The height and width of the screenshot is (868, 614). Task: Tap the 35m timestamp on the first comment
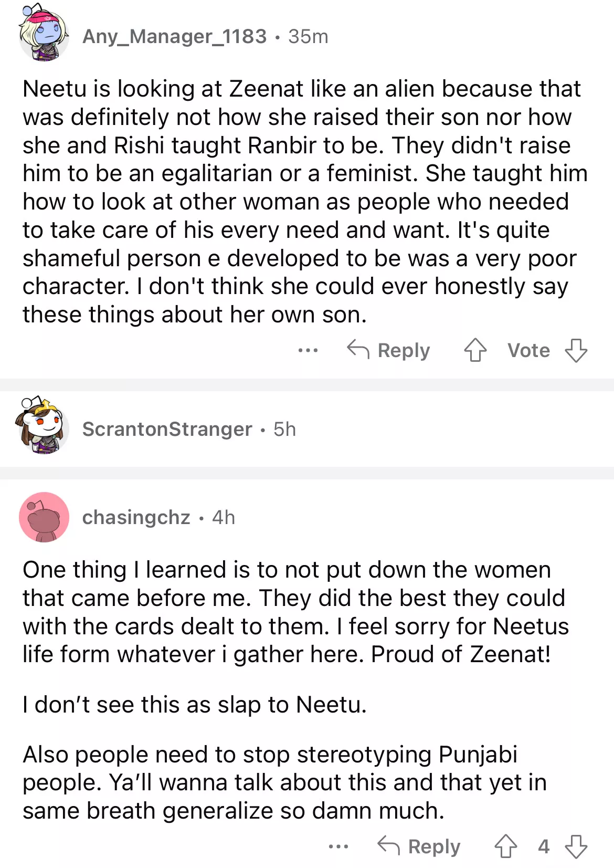308,36
